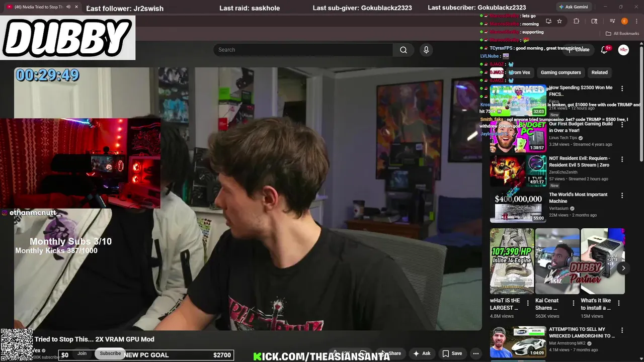The image size is (644, 362).
Task: Open The World's Most Important Machine title
Action: click(x=578, y=198)
